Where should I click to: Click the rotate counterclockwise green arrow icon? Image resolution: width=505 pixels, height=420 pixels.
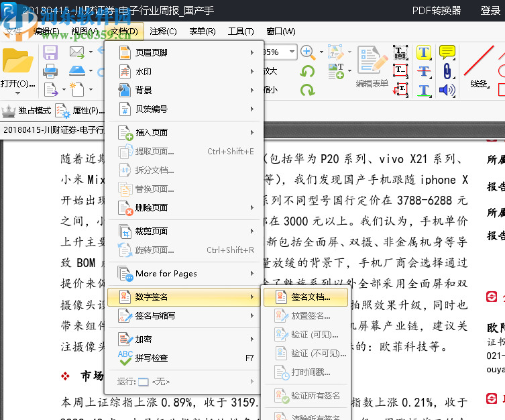(307, 71)
